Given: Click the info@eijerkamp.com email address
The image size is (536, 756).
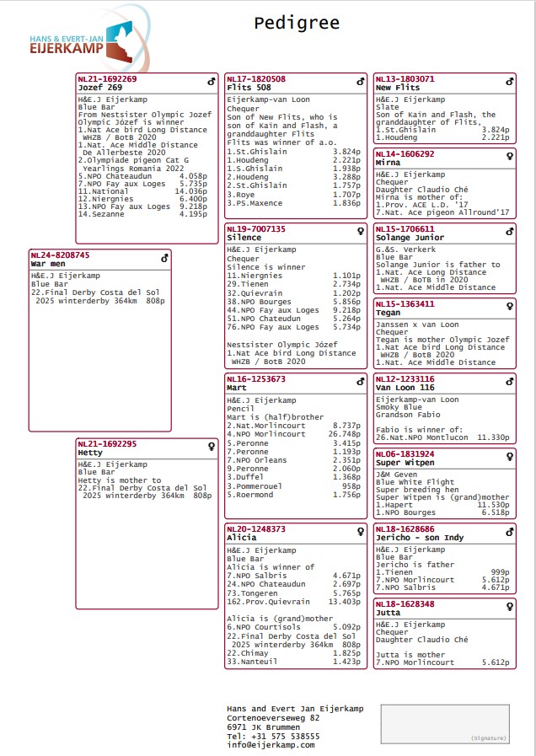Looking at the screenshot, I should tap(271, 745).
